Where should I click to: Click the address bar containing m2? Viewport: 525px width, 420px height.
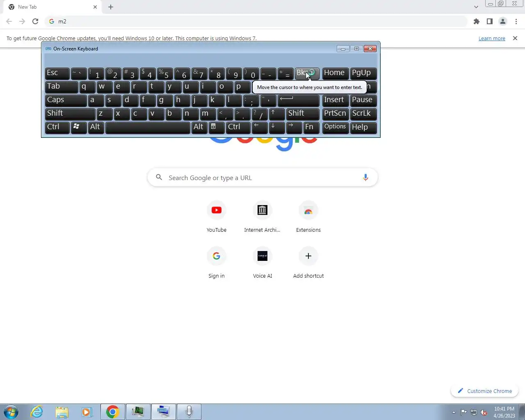[256, 21]
